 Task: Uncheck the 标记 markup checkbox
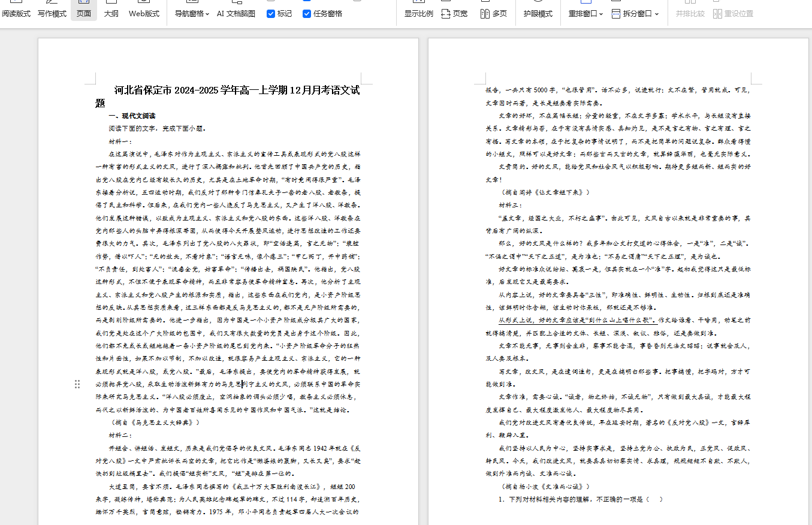point(271,13)
